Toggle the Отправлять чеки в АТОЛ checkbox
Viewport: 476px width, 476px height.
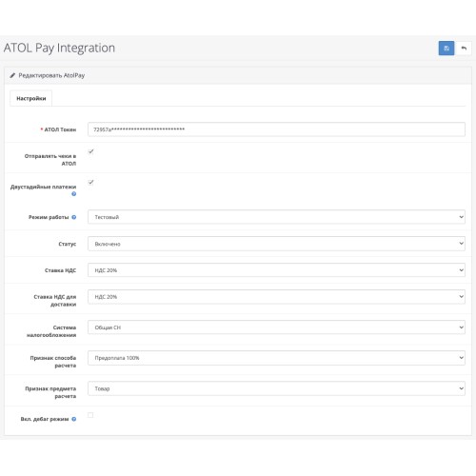[90, 151]
